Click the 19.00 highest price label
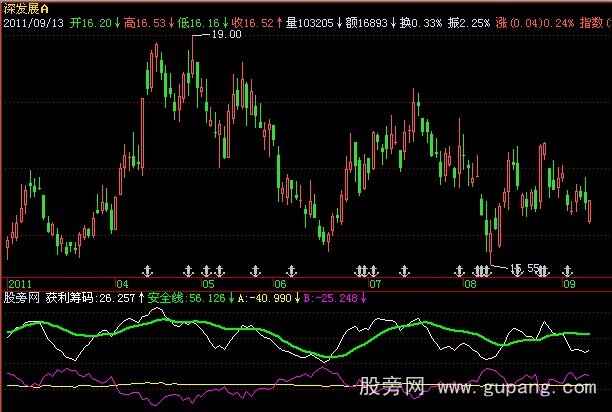 (228, 35)
